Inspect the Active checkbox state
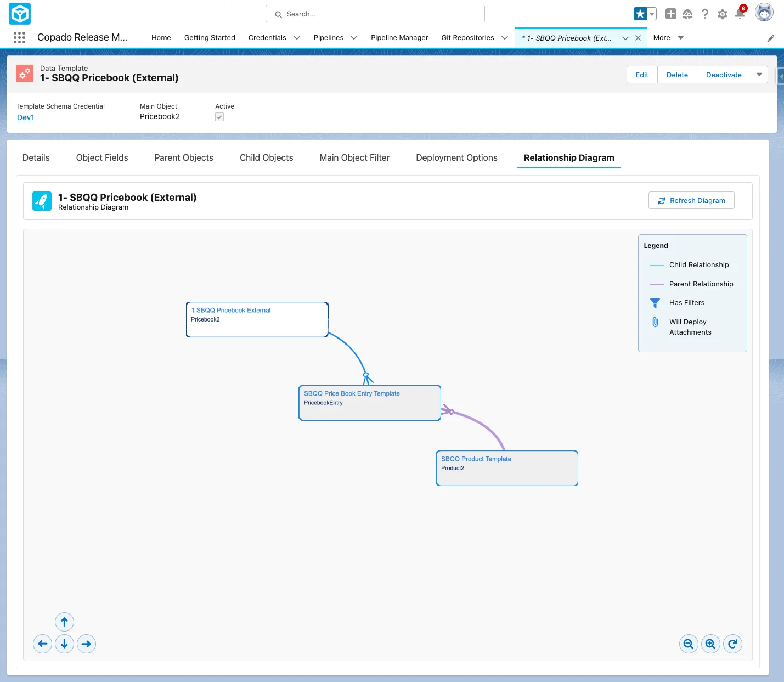The image size is (784, 682). point(219,116)
